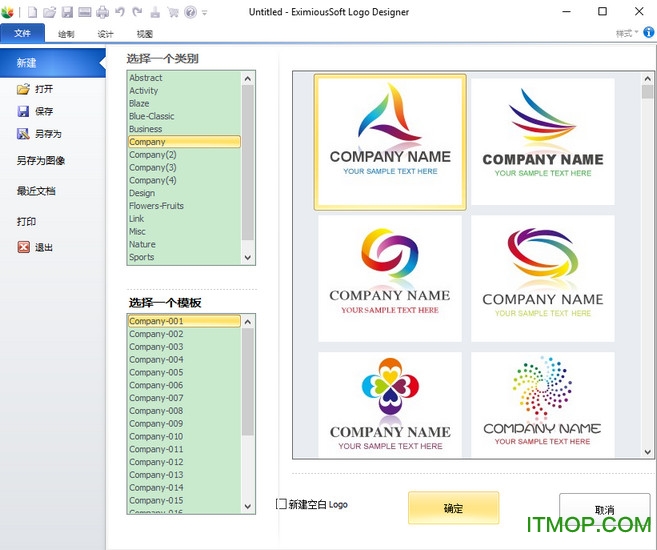Open the quick access toolbar customize arrow
The width and height of the screenshot is (657, 550).
204,13
